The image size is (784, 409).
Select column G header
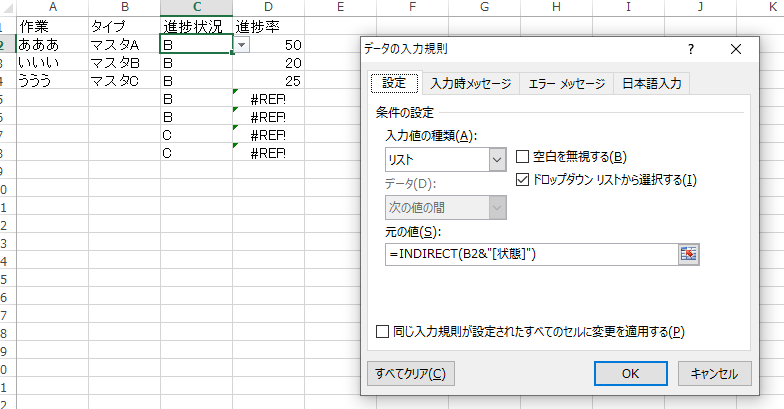484,7
